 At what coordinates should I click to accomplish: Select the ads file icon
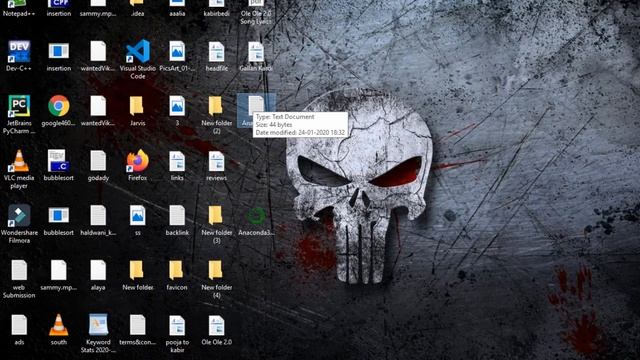pos(19,330)
